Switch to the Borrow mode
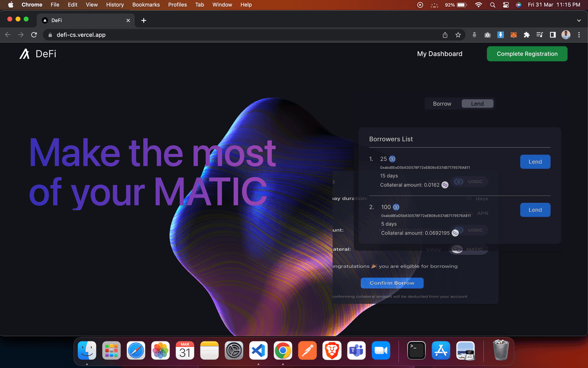Image resolution: width=588 pixels, height=368 pixels. [442, 104]
